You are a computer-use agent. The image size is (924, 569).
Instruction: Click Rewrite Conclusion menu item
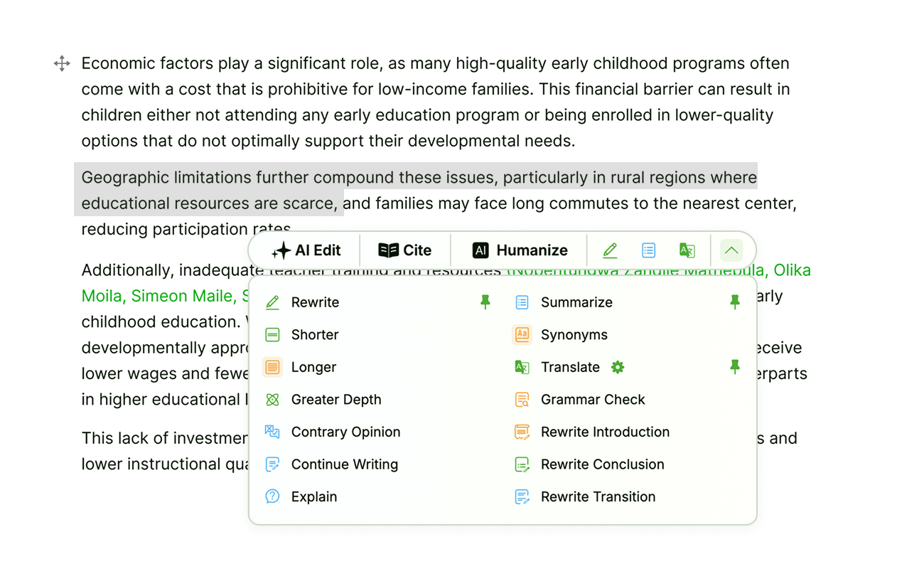(x=602, y=464)
